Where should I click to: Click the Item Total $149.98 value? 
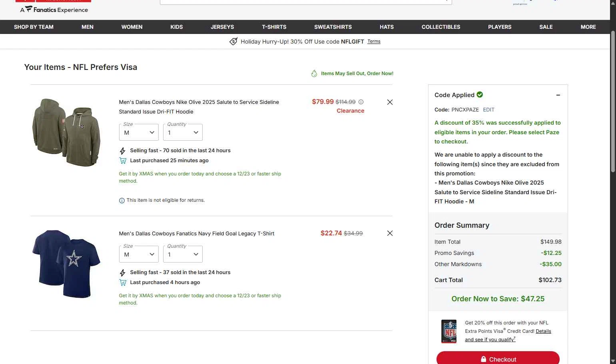pos(551,242)
